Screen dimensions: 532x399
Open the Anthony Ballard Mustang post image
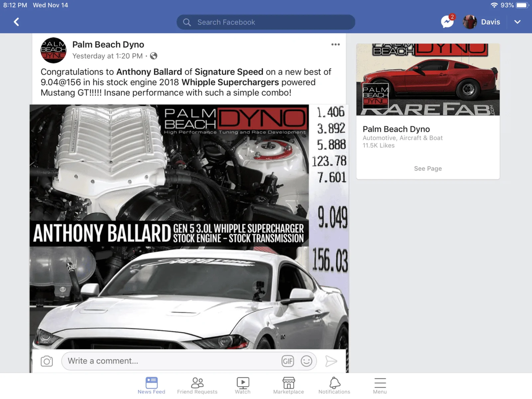pos(189,227)
